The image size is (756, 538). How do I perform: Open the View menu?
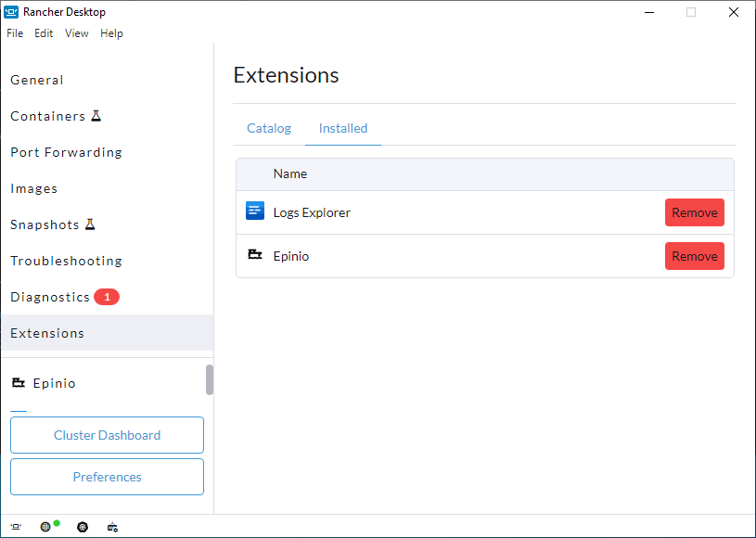tap(77, 33)
